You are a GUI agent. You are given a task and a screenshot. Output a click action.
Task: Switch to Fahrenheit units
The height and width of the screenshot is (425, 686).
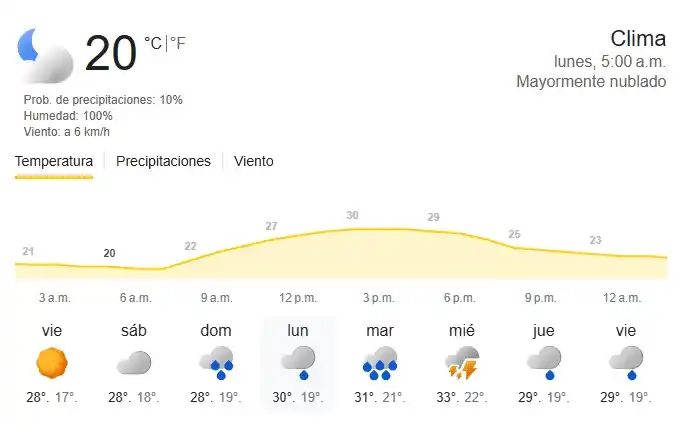[x=178, y=43]
